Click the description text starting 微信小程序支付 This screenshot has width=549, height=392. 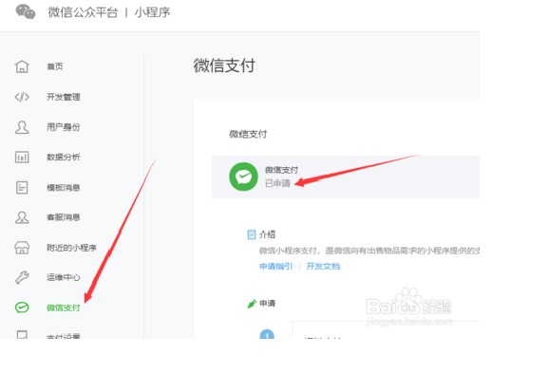[x=369, y=251]
